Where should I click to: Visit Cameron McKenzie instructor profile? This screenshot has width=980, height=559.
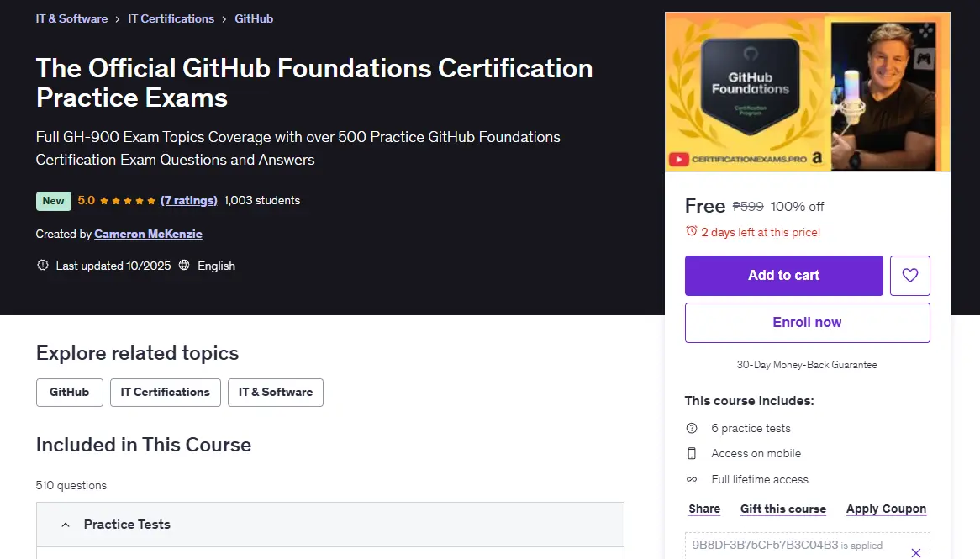(x=148, y=234)
